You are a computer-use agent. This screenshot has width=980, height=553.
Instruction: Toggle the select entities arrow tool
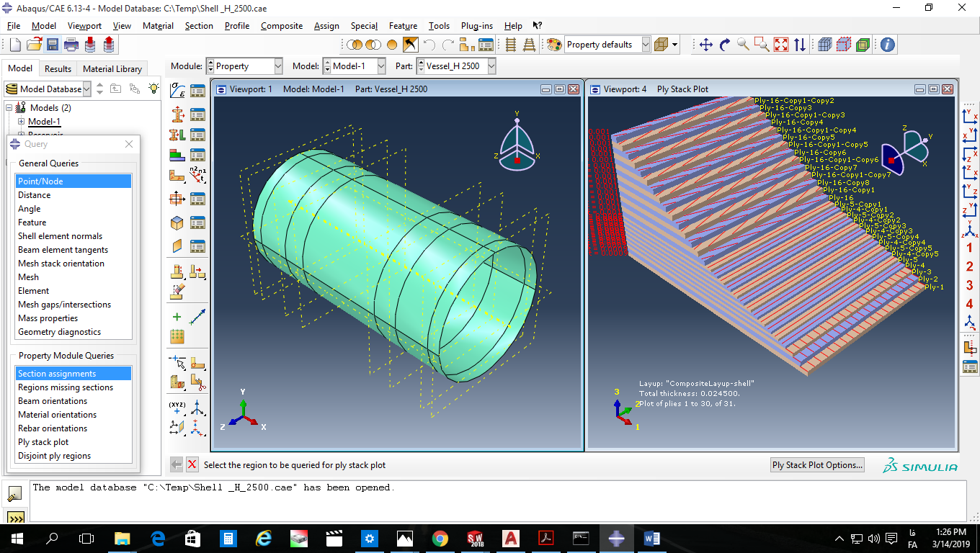[x=410, y=45]
